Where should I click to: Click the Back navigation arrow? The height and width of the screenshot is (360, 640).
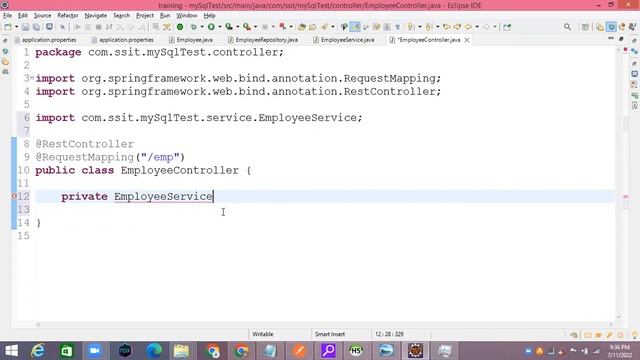click(468, 27)
